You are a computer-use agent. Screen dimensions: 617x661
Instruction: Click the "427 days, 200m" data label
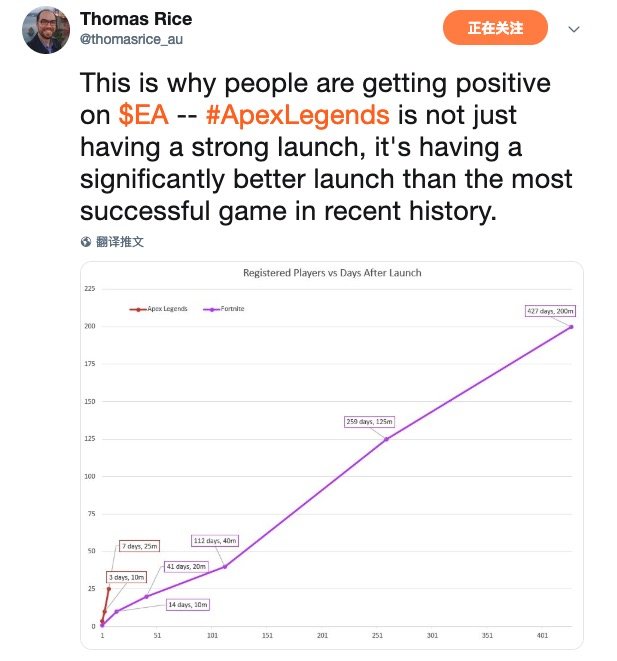(x=550, y=311)
